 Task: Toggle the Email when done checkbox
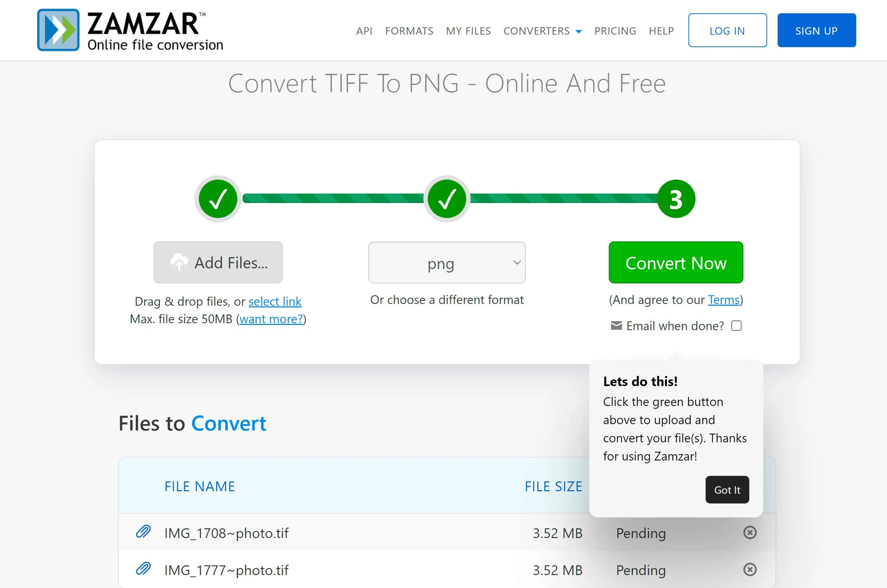point(737,326)
